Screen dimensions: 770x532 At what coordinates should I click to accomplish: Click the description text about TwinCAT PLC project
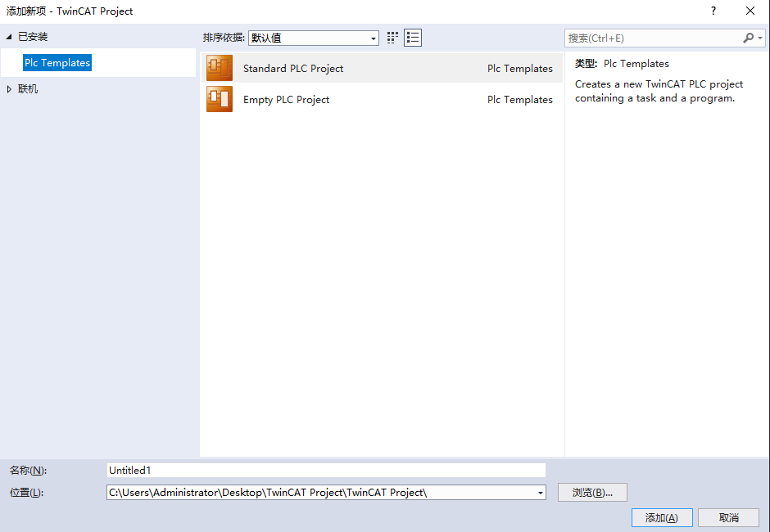(659, 91)
